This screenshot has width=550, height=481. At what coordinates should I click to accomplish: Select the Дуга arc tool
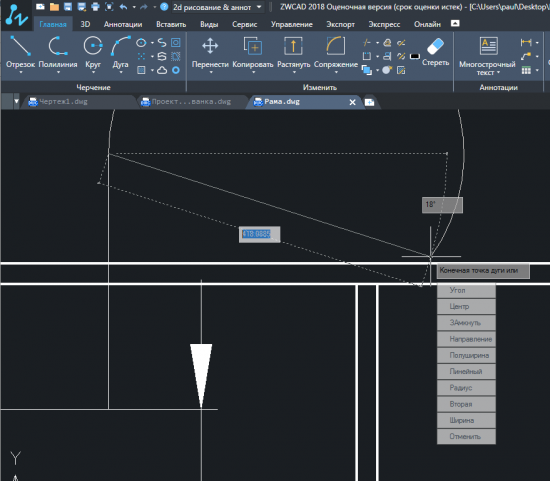click(120, 51)
